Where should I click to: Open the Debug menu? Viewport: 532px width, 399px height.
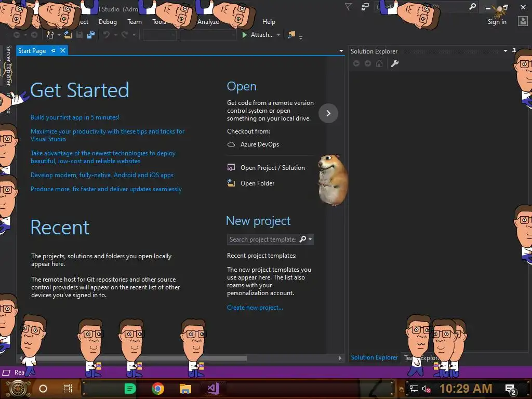click(x=108, y=22)
